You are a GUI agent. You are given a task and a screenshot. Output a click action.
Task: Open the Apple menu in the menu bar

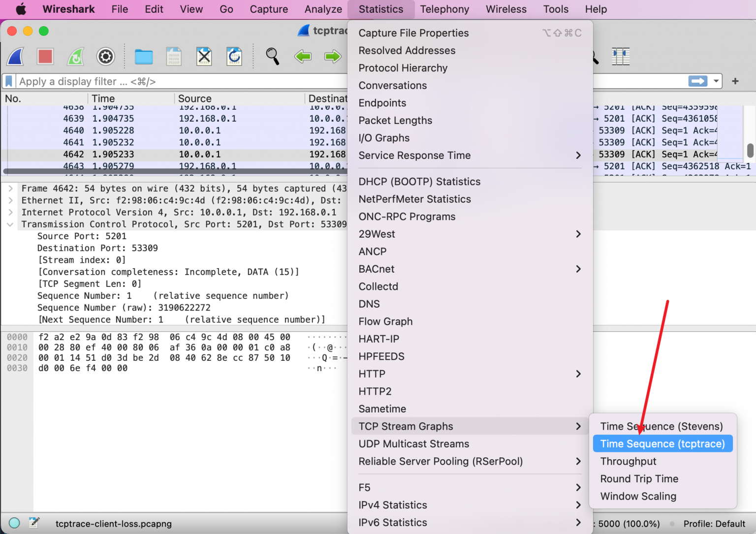pyautogui.click(x=20, y=9)
